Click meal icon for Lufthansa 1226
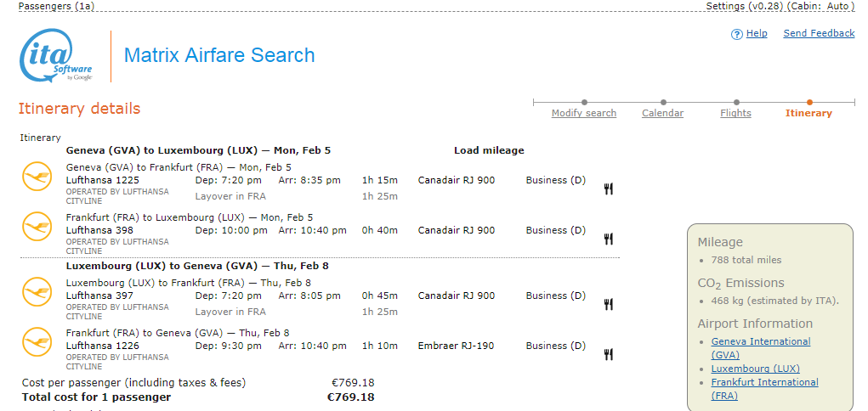Viewport: 868px width, 411px height. coord(609,354)
